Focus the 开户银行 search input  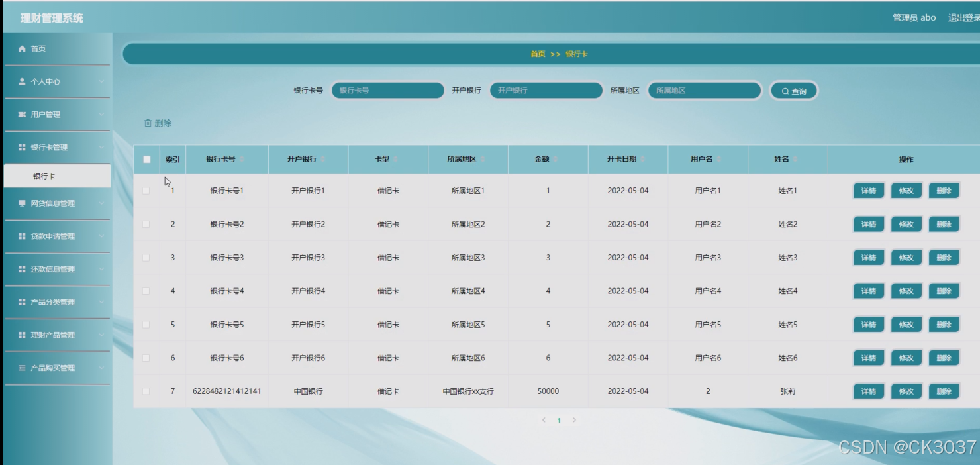[546, 91]
